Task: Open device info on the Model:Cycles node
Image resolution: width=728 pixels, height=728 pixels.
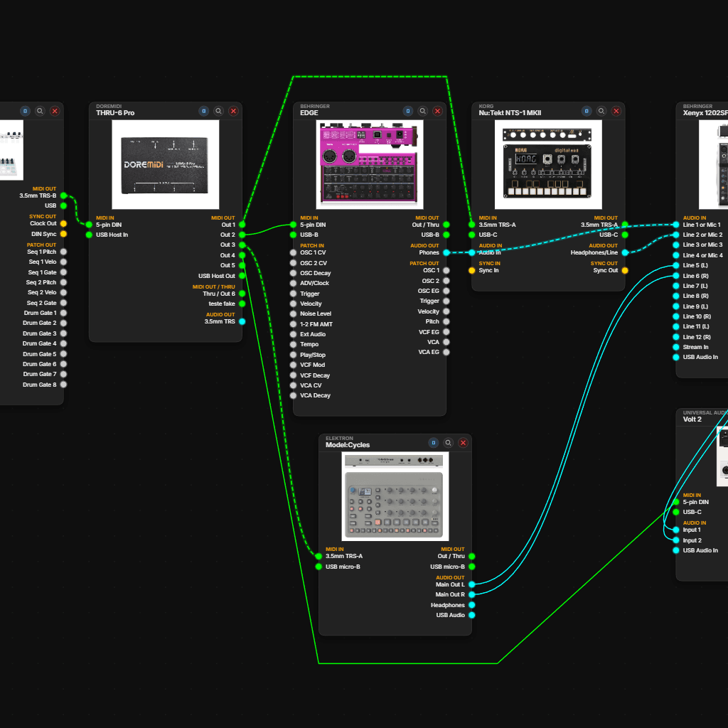Action: pyautogui.click(x=433, y=442)
